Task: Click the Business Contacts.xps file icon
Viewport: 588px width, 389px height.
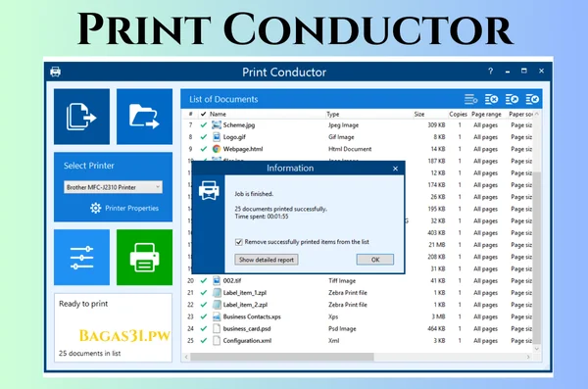Action: click(x=217, y=316)
